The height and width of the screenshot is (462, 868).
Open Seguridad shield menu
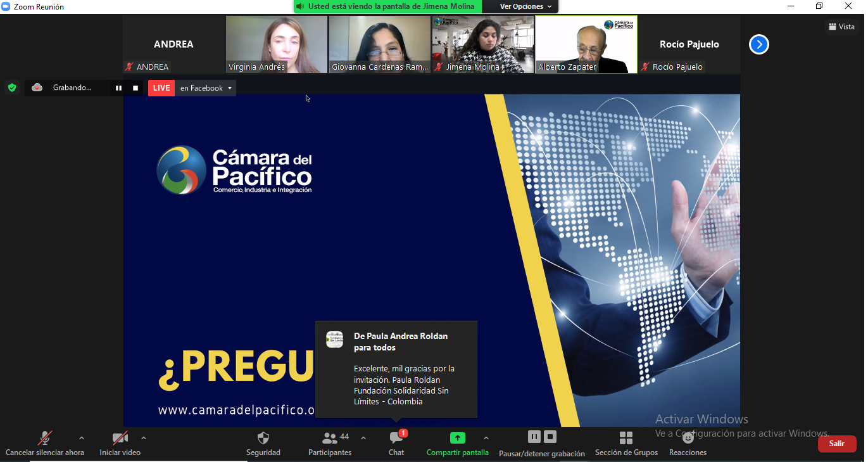click(x=263, y=444)
